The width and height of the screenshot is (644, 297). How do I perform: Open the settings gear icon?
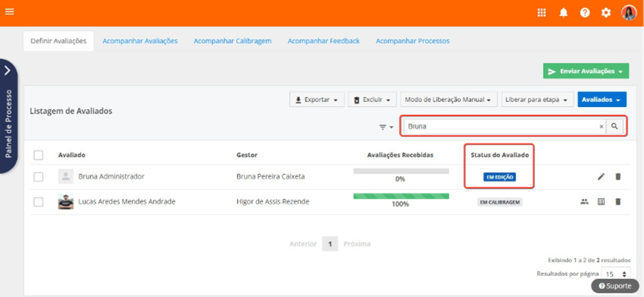click(606, 12)
